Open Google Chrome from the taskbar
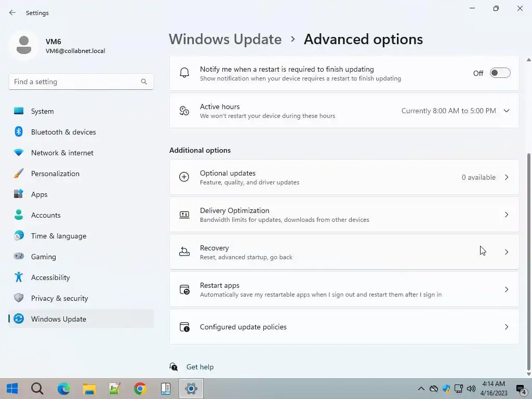Screen dimensions: 532x399 (140, 389)
